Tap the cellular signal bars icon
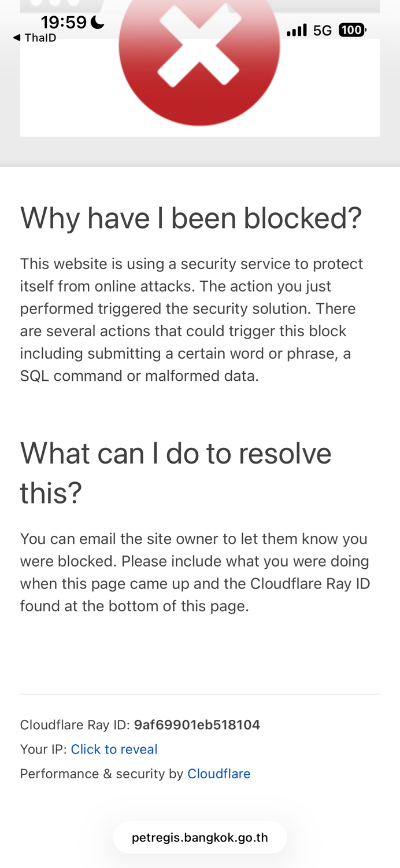 [x=297, y=30]
